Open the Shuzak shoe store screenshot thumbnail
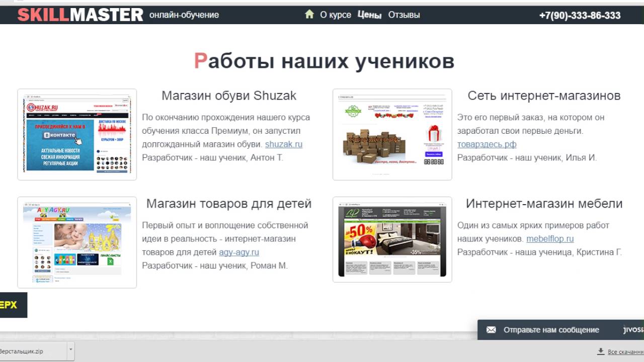The width and height of the screenshot is (644, 362). tap(77, 134)
